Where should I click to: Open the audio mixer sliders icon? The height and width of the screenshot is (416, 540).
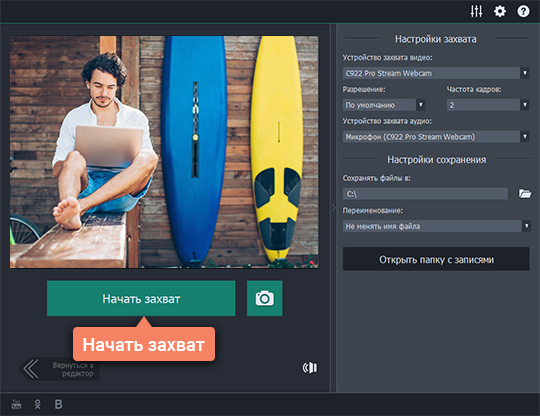(x=476, y=11)
